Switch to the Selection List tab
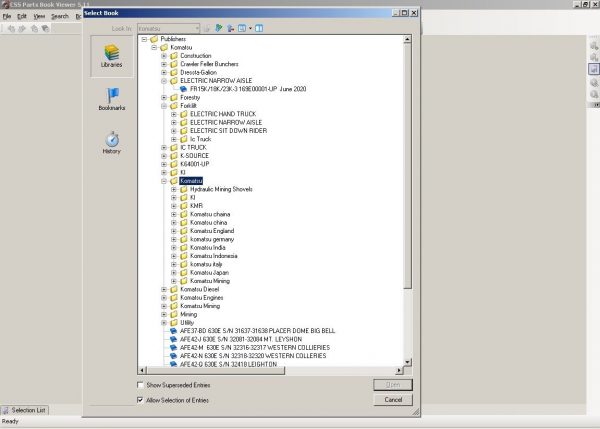Image resolution: width=600 pixels, height=429 pixels. (24, 410)
